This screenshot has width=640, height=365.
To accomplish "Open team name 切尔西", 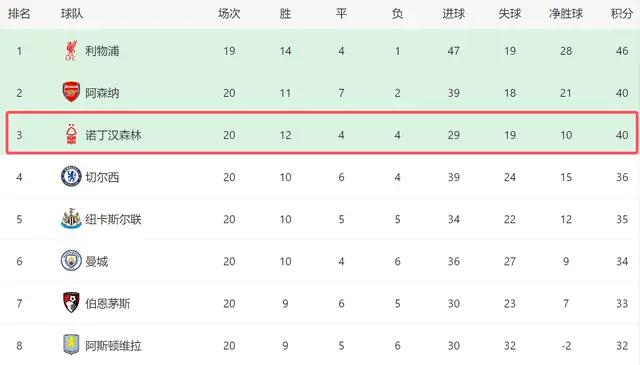I will tap(102, 177).
